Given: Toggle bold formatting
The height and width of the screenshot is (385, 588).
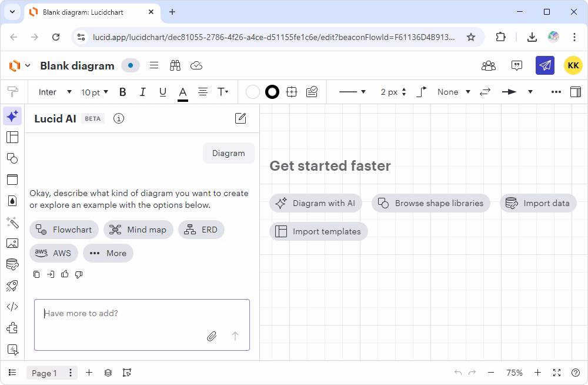Looking at the screenshot, I should click(123, 92).
